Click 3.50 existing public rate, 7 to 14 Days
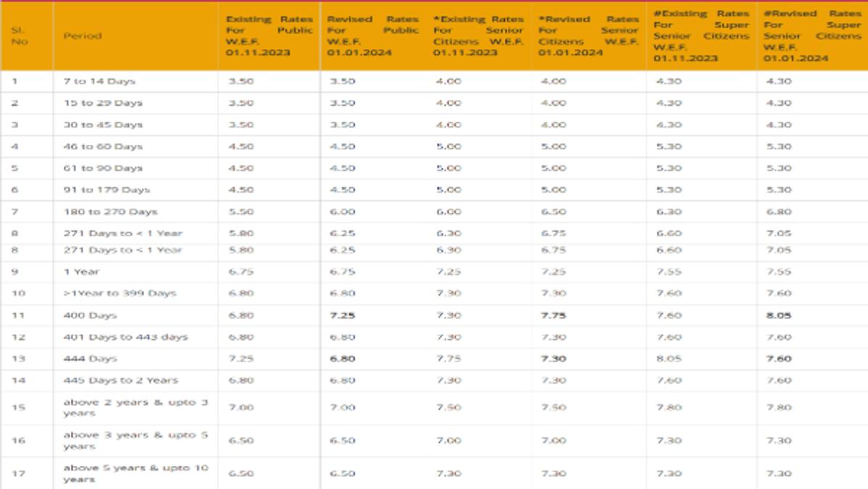The height and width of the screenshot is (489, 868). click(x=241, y=81)
